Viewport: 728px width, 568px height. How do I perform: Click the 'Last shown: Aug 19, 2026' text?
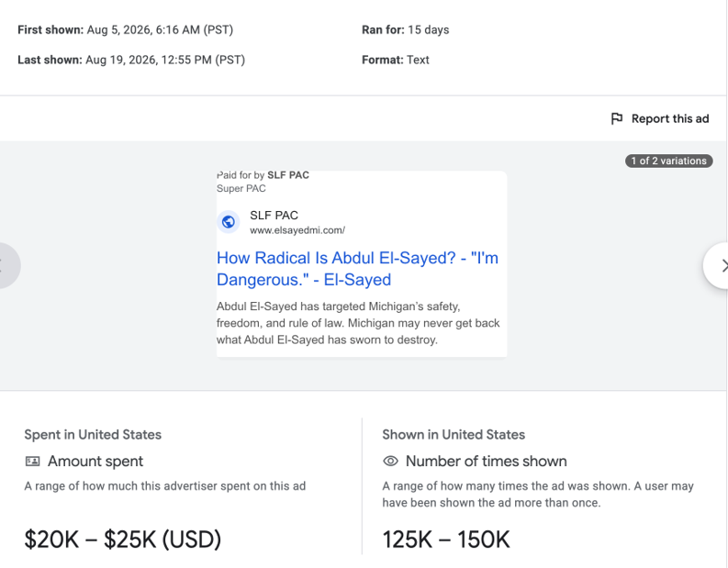131,60
